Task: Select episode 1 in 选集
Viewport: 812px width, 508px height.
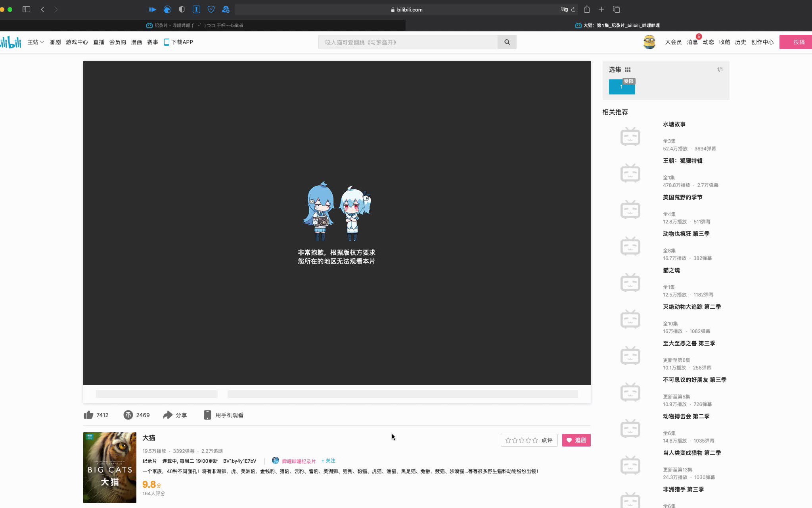Action: tap(622, 87)
